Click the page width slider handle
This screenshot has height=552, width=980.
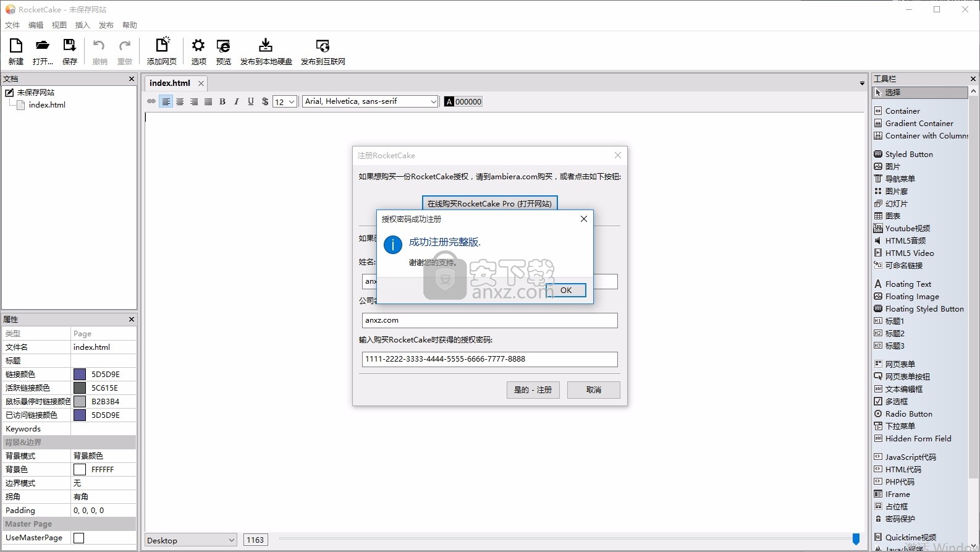[856, 539]
